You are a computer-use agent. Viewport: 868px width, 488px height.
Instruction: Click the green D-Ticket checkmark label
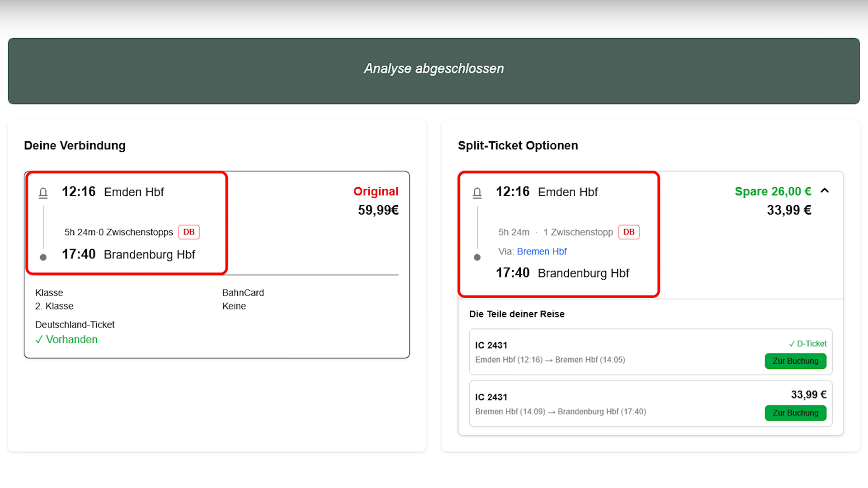(807, 343)
